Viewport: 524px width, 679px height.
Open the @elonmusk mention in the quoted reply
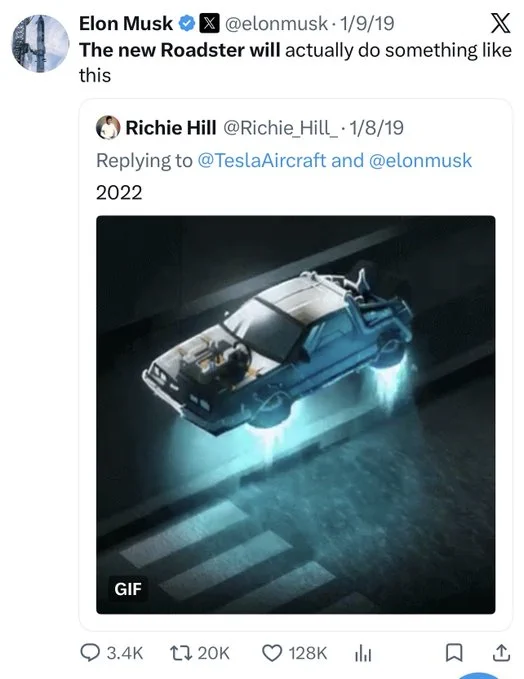point(420,161)
